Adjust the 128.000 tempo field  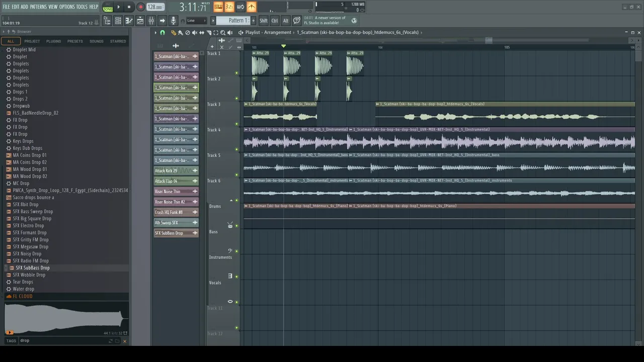155,7
